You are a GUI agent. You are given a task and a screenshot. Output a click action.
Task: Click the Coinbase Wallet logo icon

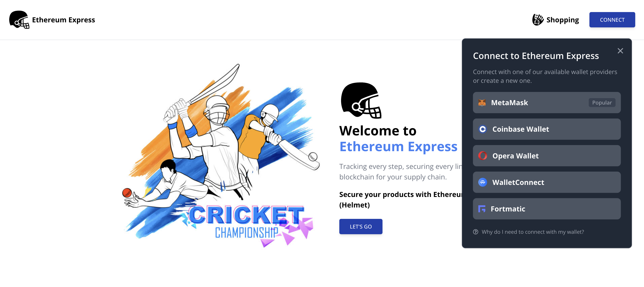pos(482,129)
